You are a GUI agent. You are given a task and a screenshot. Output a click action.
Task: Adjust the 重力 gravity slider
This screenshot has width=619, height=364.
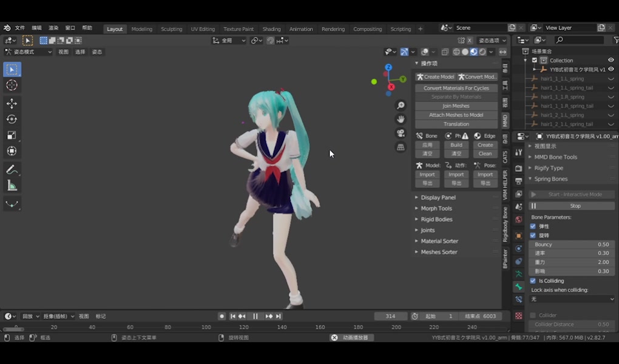click(x=572, y=263)
